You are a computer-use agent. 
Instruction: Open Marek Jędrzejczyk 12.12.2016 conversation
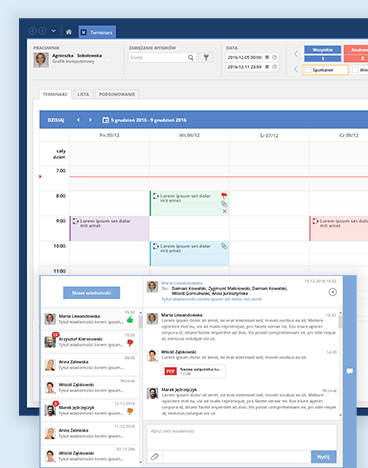pyautogui.click(x=90, y=411)
